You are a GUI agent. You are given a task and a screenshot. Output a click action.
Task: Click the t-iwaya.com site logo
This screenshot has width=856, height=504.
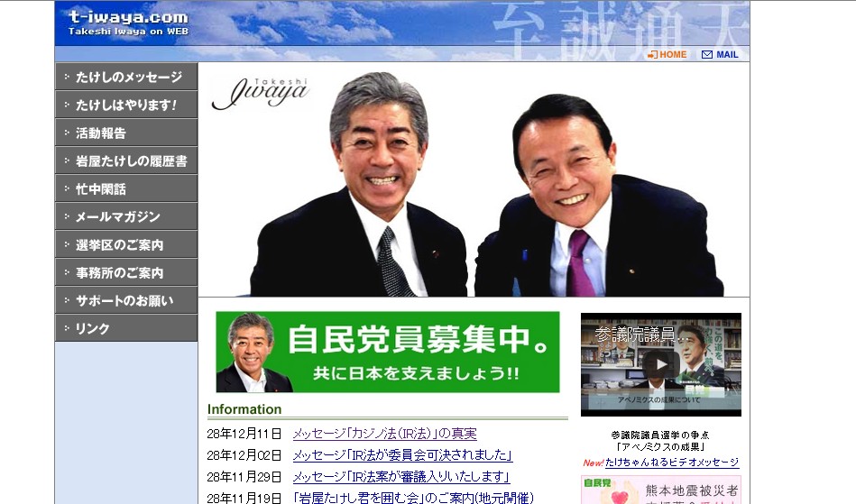click(x=128, y=23)
